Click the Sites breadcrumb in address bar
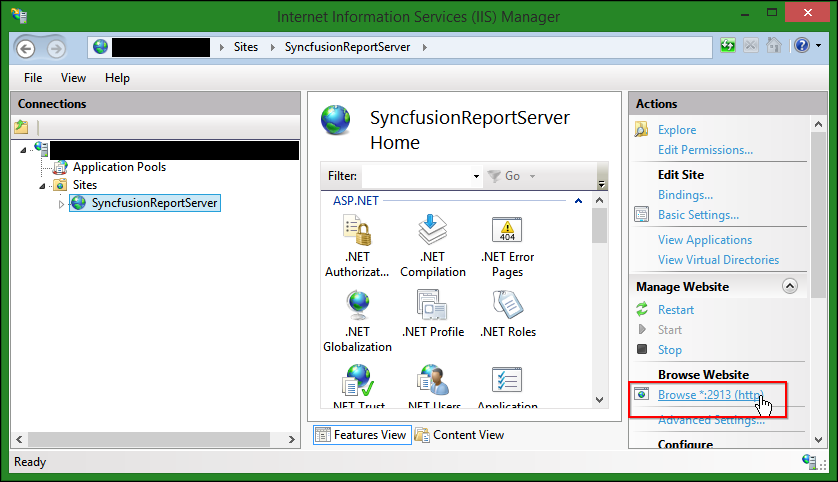Image resolution: width=838 pixels, height=482 pixels. pos(245,47)
